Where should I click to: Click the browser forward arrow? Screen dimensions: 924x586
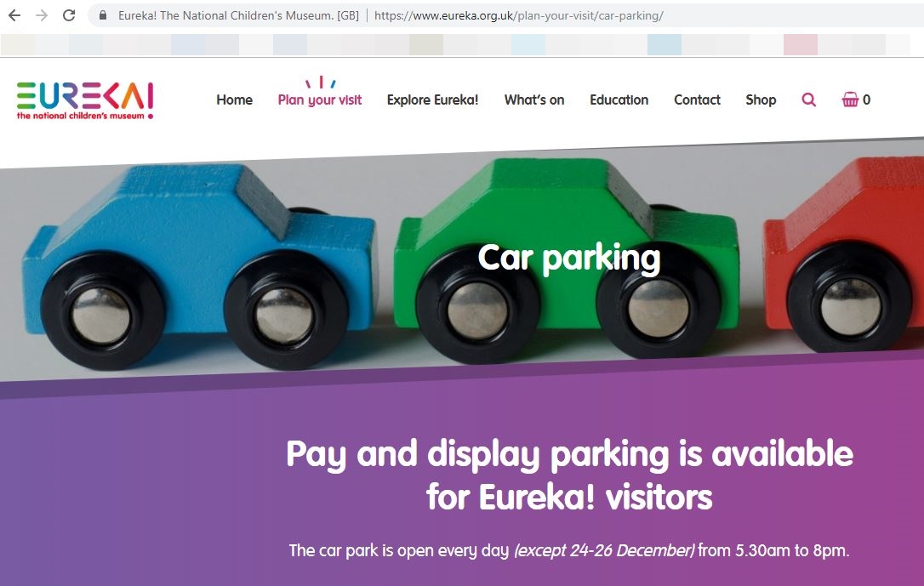(41, 15)
